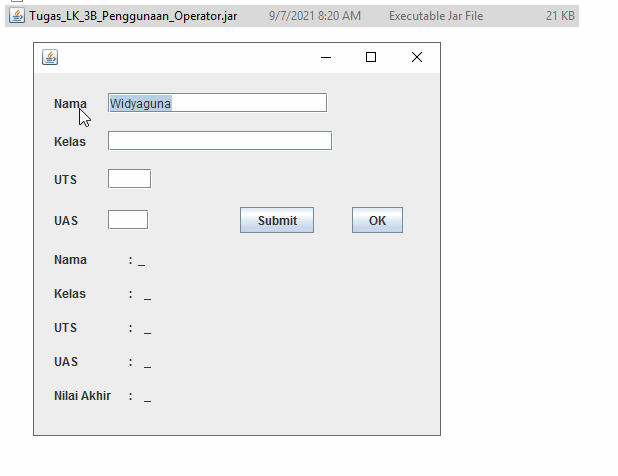Click the UTS score input box
This screenshot has height=476, width=618.
coord(129,179)
